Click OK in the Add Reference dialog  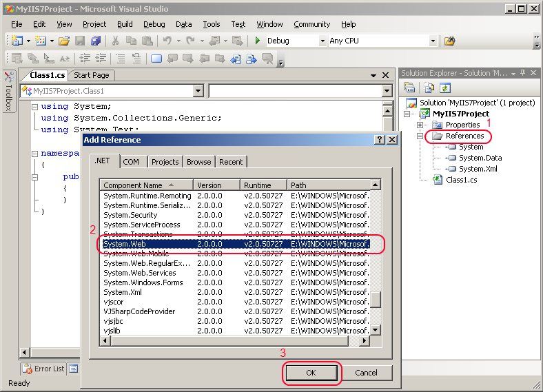(311, 373)
